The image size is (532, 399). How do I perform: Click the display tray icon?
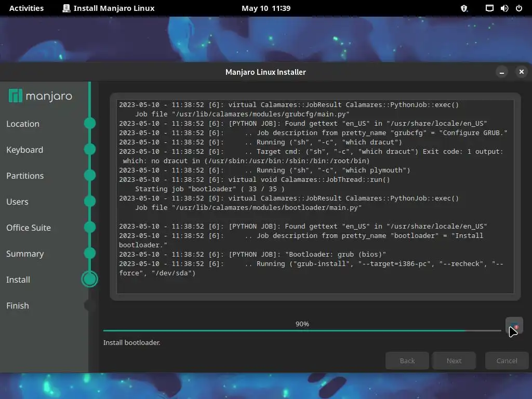(489, 8)
